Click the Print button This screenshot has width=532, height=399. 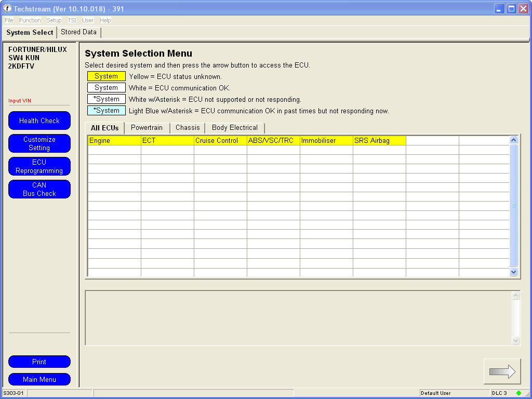pos(39,362)
